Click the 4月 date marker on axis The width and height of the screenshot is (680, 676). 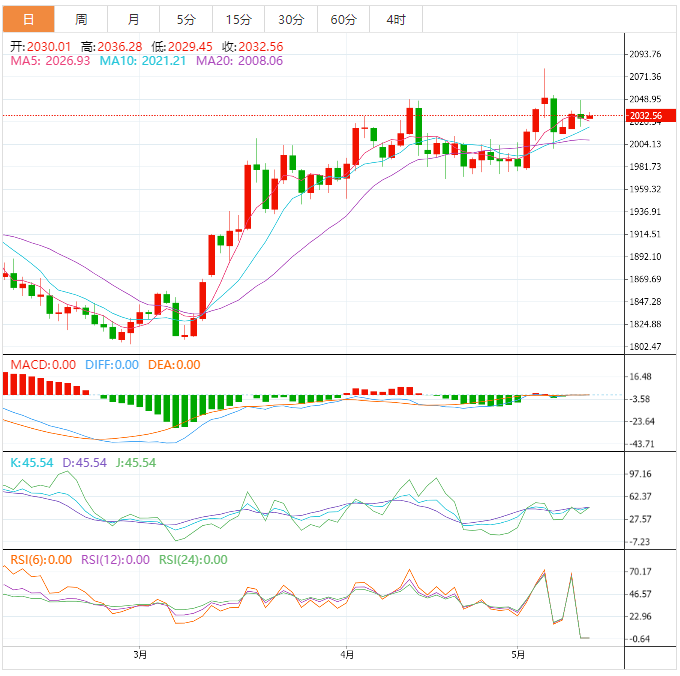[x=346, y=656]
